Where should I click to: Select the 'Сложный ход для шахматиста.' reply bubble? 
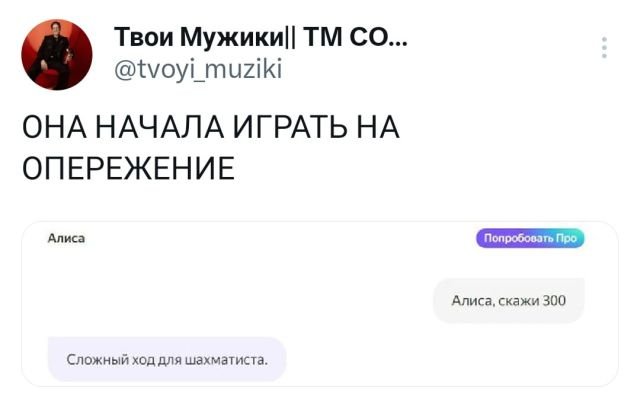pyautogui.click(x=167, y=359)
